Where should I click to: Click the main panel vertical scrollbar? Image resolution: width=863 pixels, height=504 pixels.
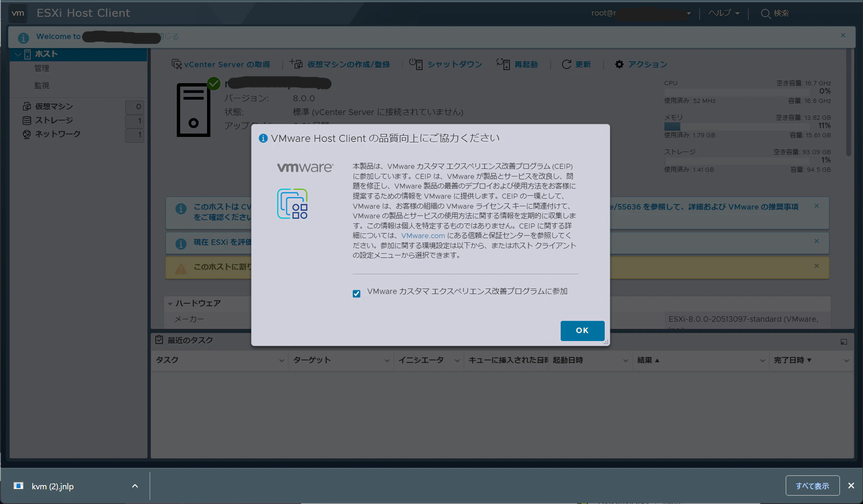(849, 102)
